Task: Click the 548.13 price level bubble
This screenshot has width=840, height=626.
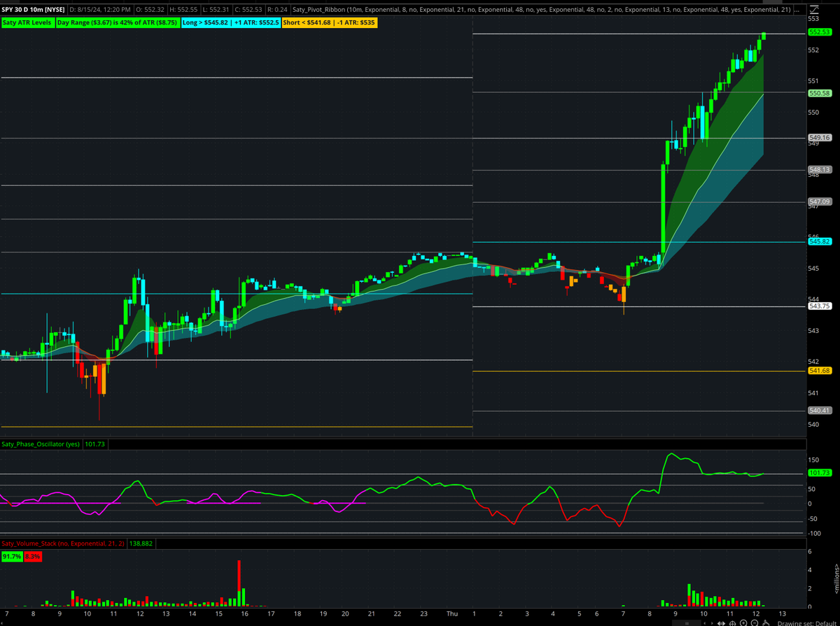Action: (x=819, y=169)
